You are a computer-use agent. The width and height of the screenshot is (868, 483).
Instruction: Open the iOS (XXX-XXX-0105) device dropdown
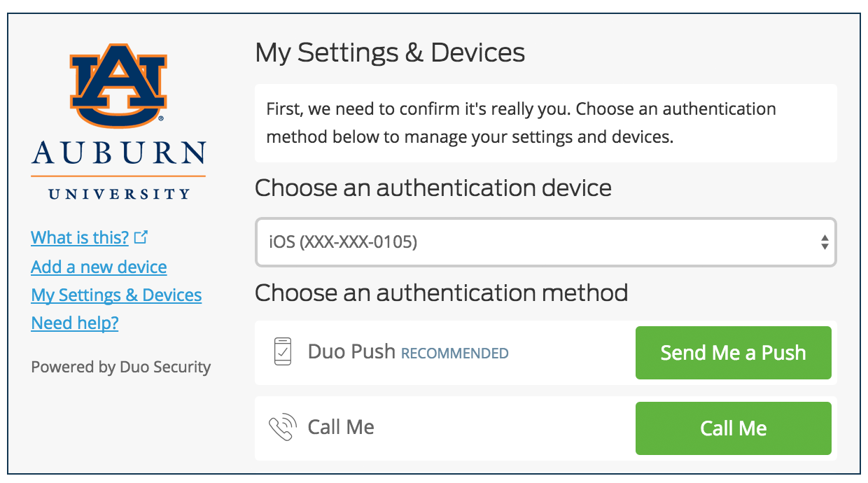[545, 242]
